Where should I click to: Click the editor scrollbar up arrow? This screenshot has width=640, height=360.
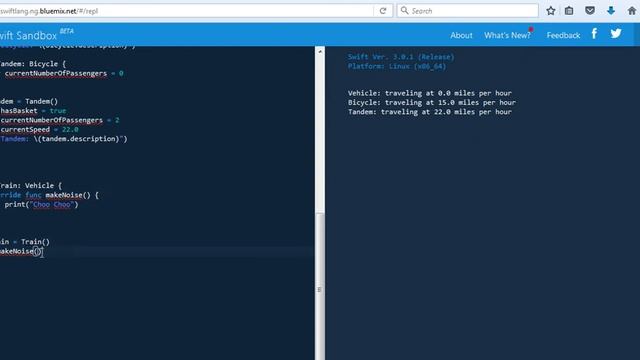[x=320, y=52]
